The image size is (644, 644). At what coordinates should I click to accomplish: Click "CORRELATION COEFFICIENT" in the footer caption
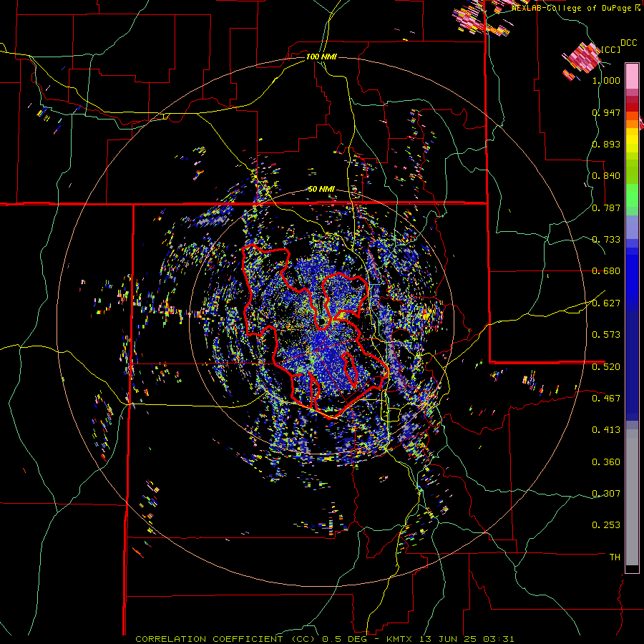pos(209,639)
